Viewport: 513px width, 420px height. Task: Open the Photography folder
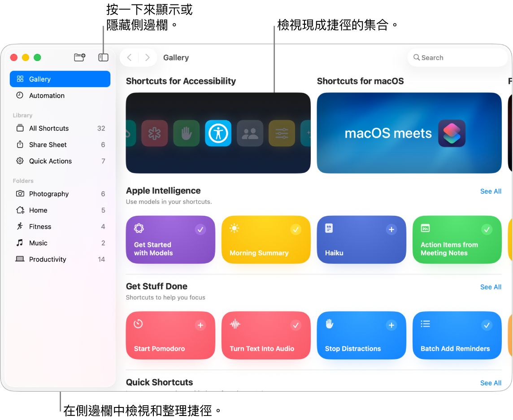click(x=60, y=193)
